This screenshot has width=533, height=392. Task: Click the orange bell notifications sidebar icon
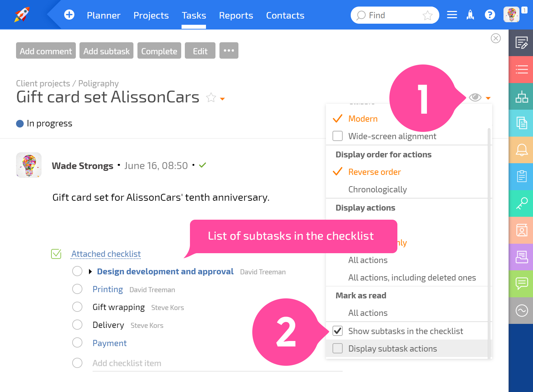[521, 150]
